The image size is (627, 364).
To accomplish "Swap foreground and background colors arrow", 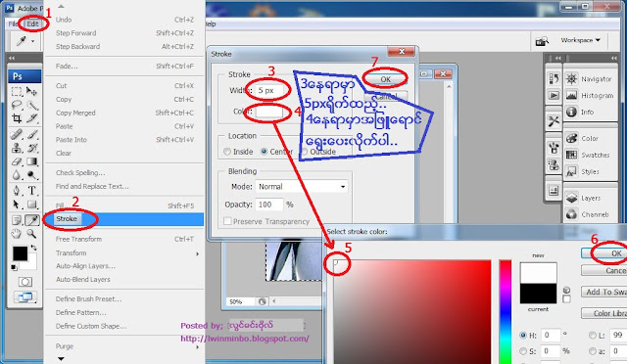I will (x=33, y=249).
